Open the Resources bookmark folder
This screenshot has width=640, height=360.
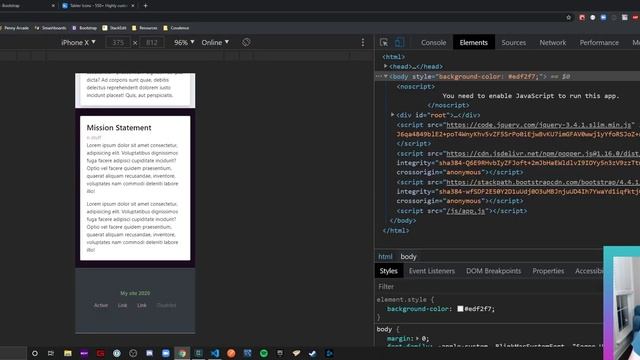[x=144, y=28]
